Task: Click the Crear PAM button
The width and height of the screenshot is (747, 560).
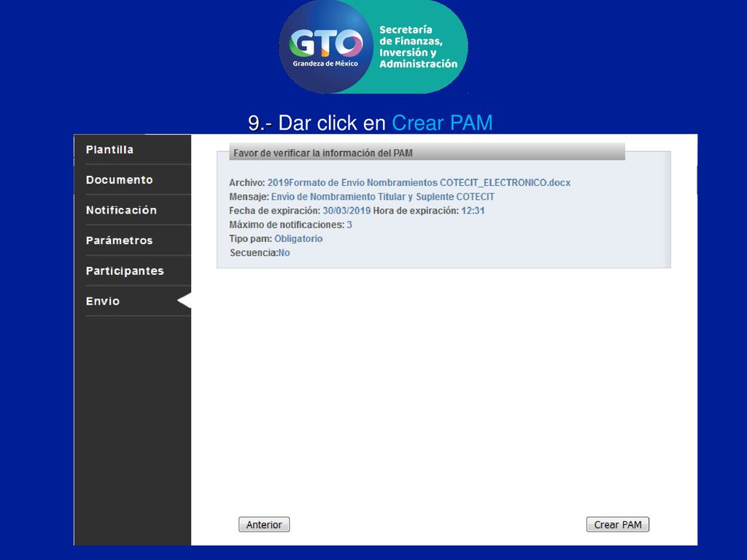Action: pos(617,524)
